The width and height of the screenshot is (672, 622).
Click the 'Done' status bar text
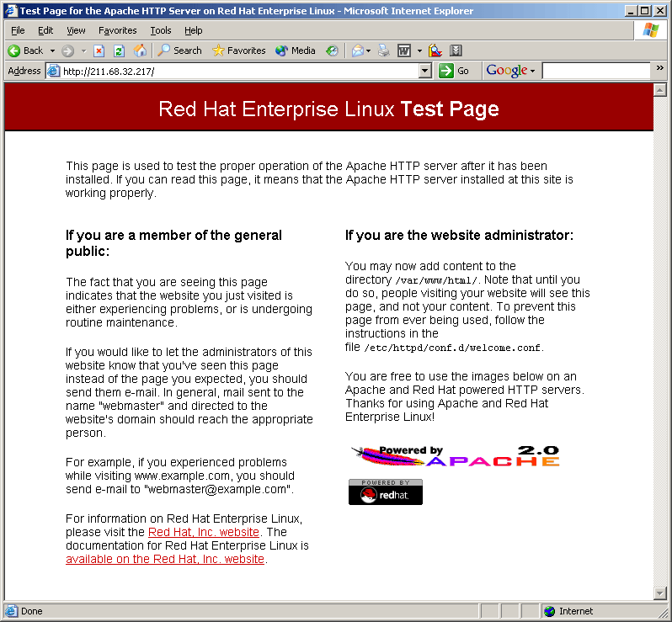[32, 611]
